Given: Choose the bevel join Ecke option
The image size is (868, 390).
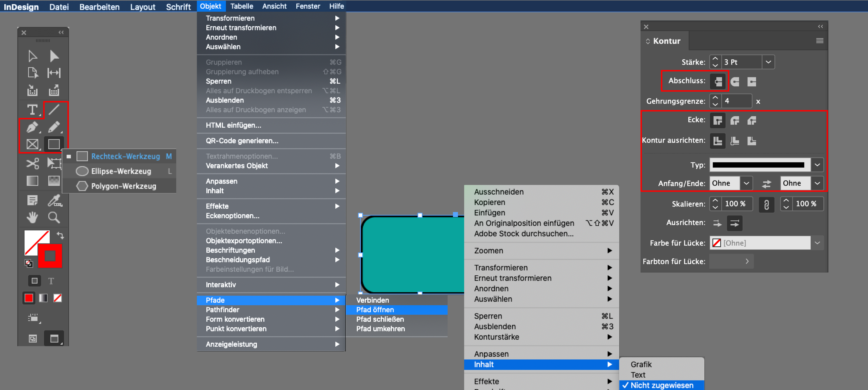Looking at the screenshot, I should click(752, 120).
